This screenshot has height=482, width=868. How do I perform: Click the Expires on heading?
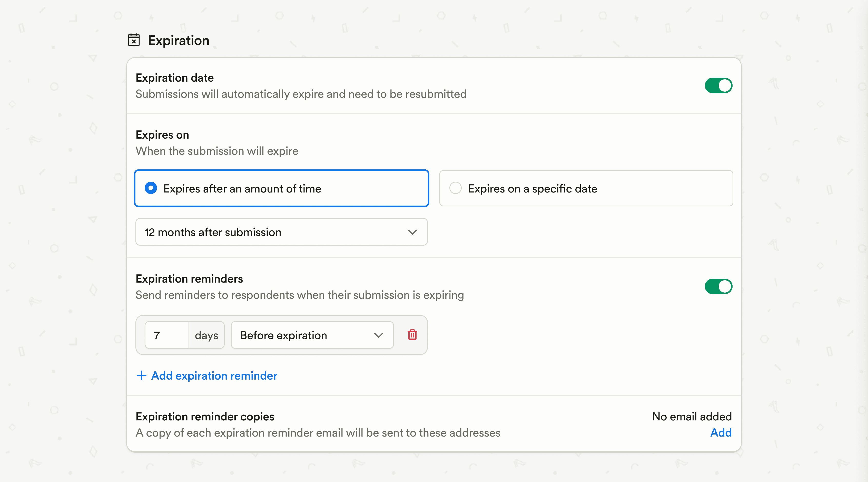coord(162,135)
